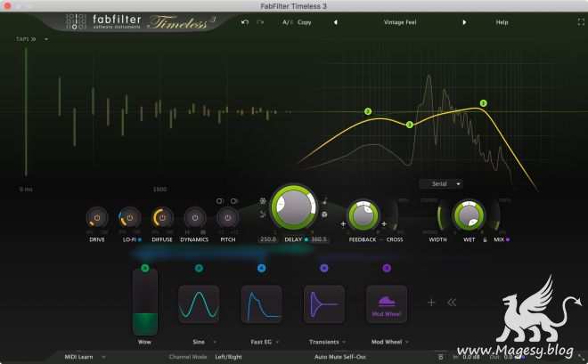The width and height of the screenshot is (588, 364).
Task: Click the right delay time value field
Action: [319, 239]
